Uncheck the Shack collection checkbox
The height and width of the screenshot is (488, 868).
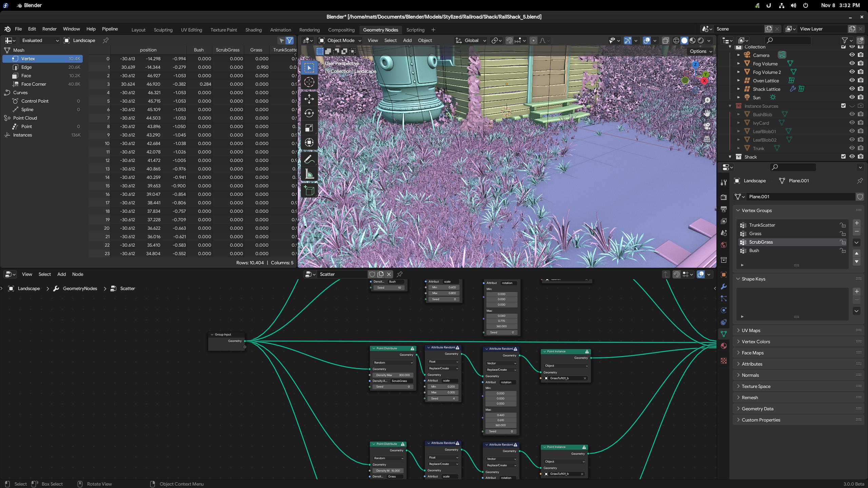point(843,157)
